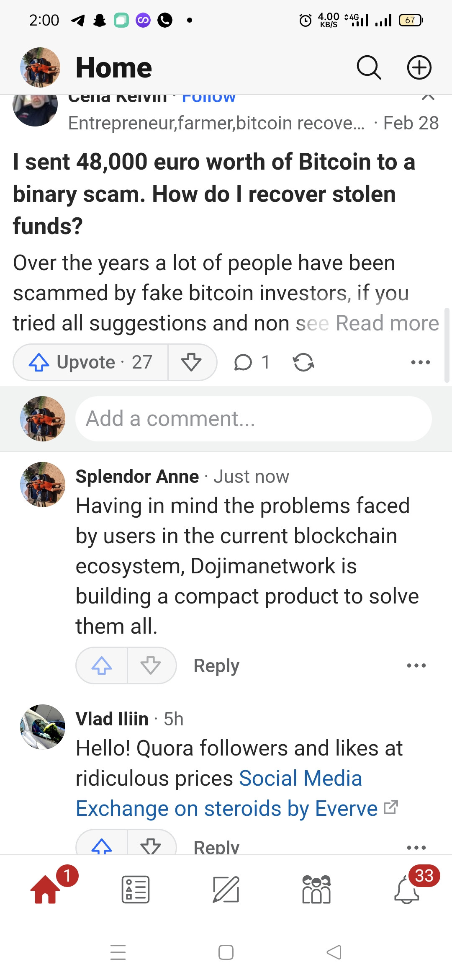This screenshot has width=452, height=980.
Task: Open the search magnifier icon
Action: click(369, 67)
